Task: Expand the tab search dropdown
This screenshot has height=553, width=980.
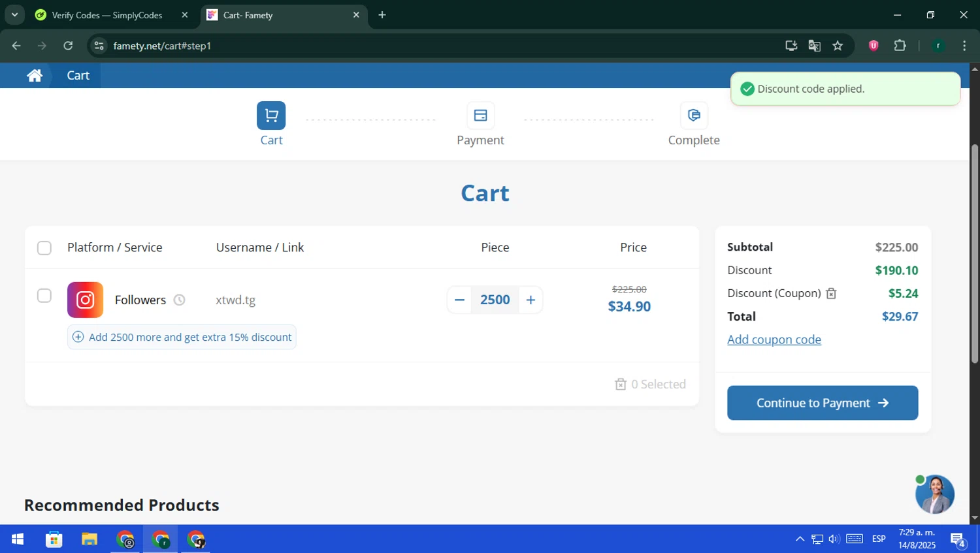Action: 14,15
